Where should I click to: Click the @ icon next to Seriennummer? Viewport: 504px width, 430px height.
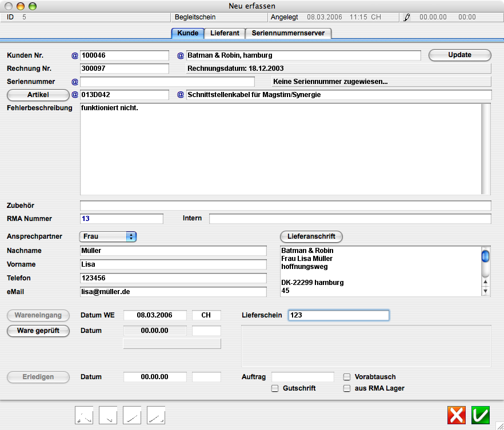point(74,82)
